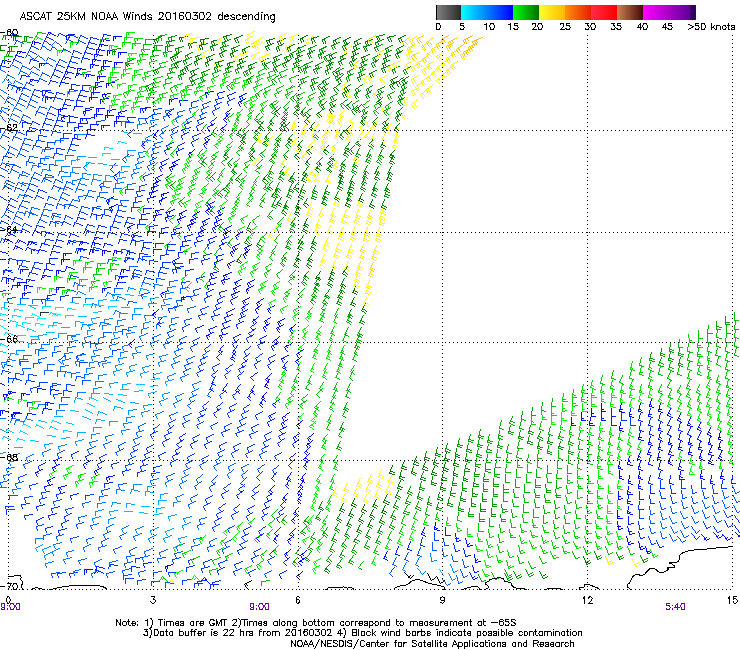The height and width of the screenshot is (650, 740).
Task: Click the '>50 knots' legend label
Action: click(711, 27)
